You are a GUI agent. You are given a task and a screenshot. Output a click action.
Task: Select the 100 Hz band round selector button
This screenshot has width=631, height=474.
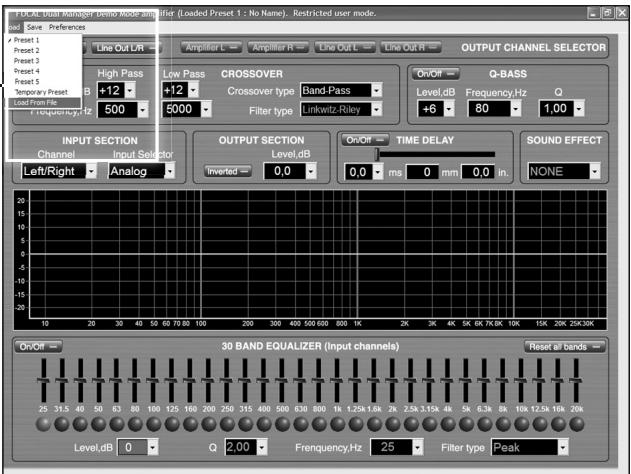click(154, 424)
